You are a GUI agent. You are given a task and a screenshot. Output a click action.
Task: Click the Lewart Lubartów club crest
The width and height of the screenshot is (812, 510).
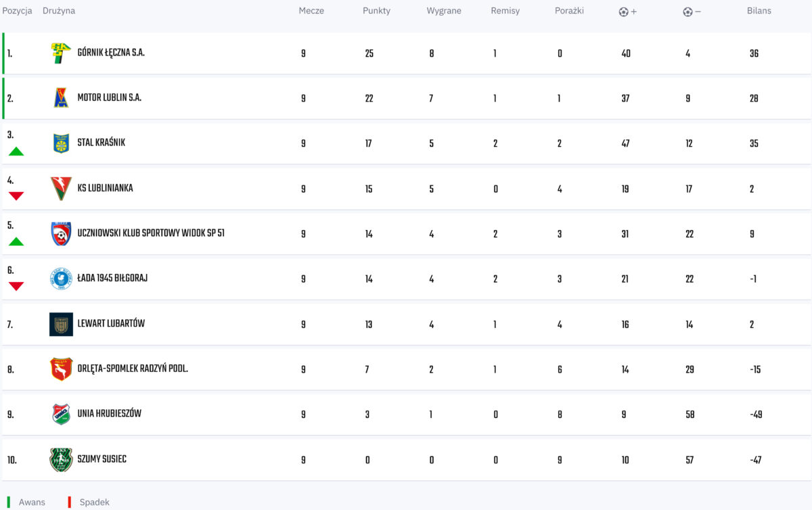coord(61,324)
